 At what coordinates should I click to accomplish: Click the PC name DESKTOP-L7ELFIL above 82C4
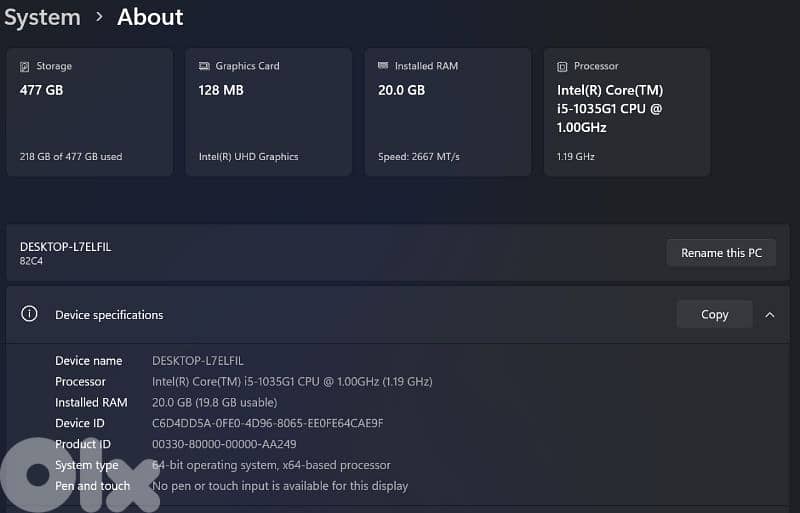pos(65,246)
